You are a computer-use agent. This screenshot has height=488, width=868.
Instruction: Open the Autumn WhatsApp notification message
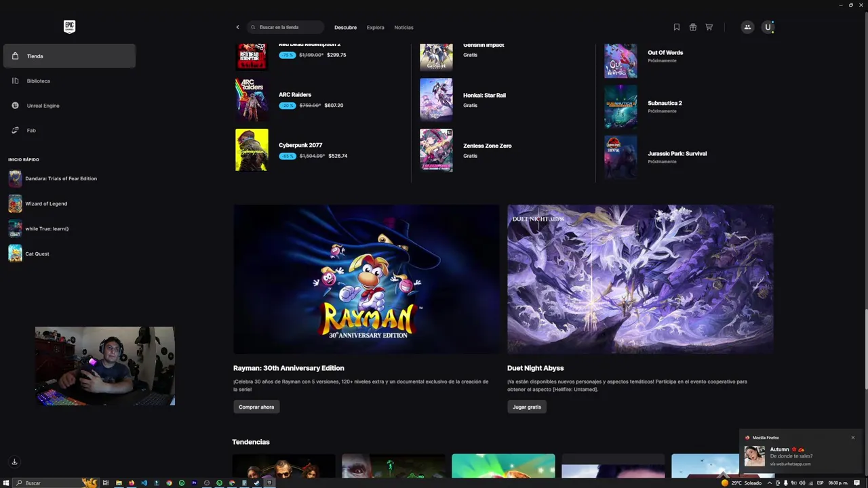pyautogui.click(x=800, y=453)
